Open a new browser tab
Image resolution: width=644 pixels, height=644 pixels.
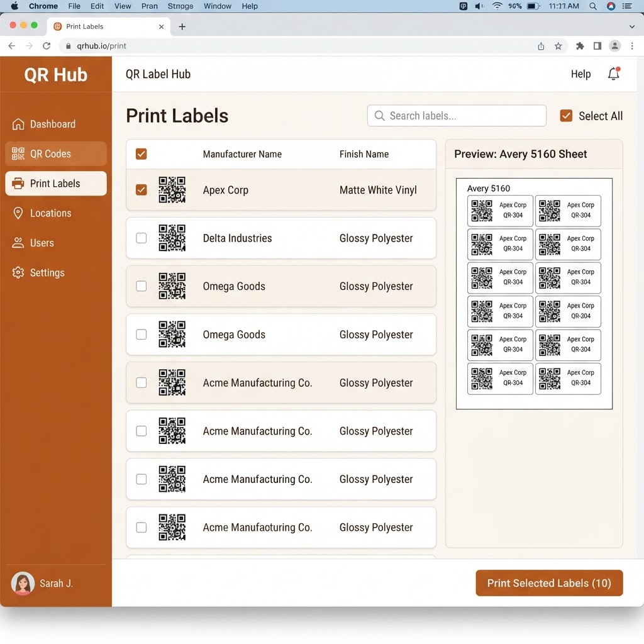pyautogui.click(x=182, y=26)
